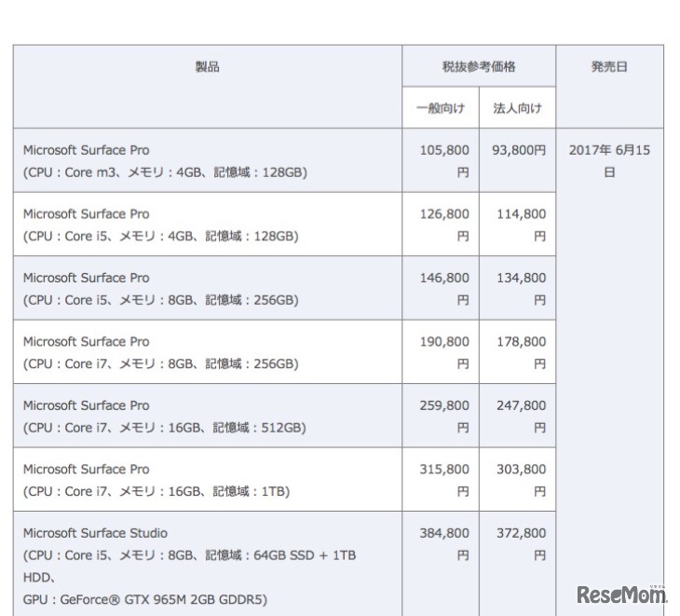680x616 pixels.
Task: Select the Microsoft Surface Studio product cell
Action: point(189,566)
